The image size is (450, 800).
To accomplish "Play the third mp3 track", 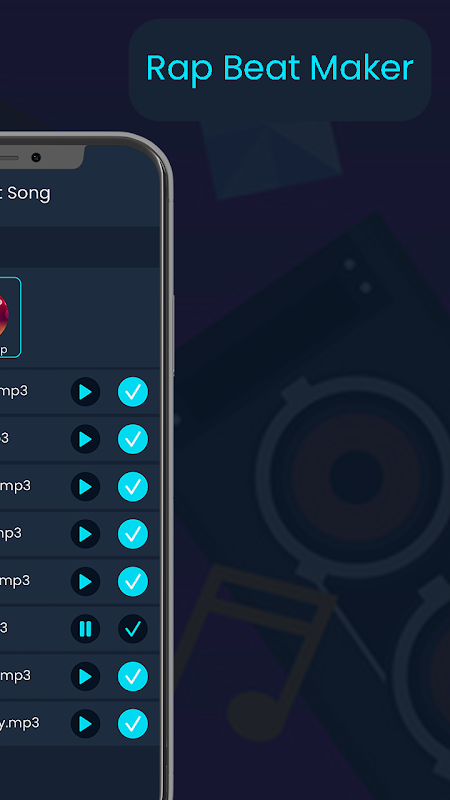I will [85, 487].
